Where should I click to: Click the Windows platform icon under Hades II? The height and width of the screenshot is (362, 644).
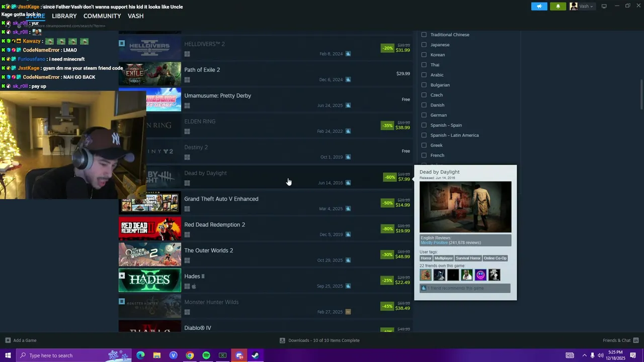(187, 286)
